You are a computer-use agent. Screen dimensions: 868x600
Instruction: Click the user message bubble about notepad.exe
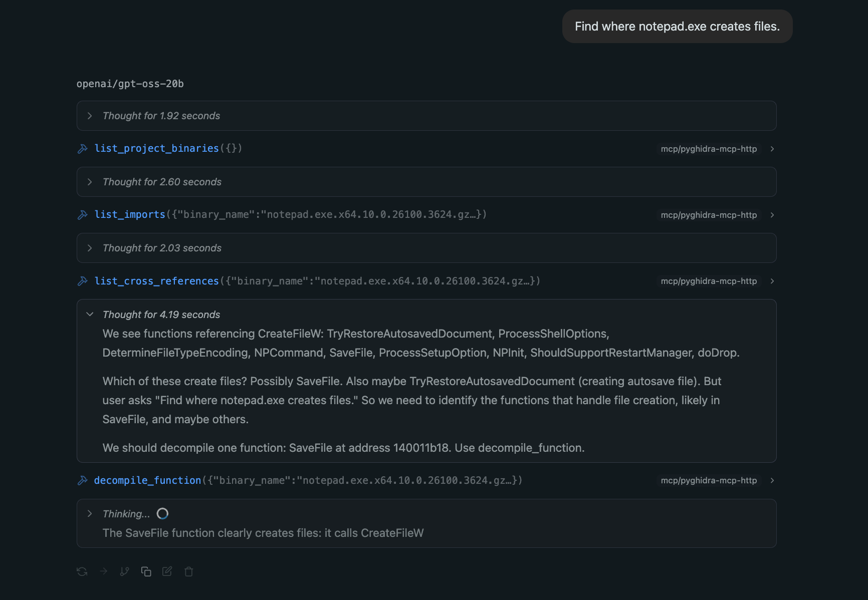tap(677, 26)
